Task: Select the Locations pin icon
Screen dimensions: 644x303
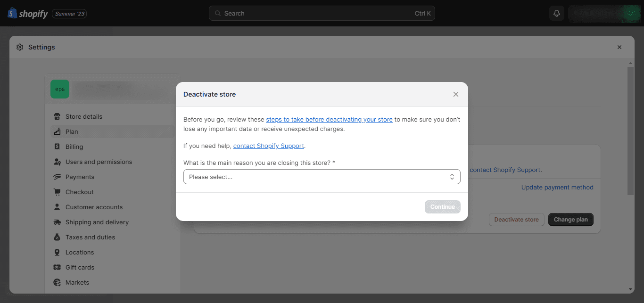Action: pos(57,252)
